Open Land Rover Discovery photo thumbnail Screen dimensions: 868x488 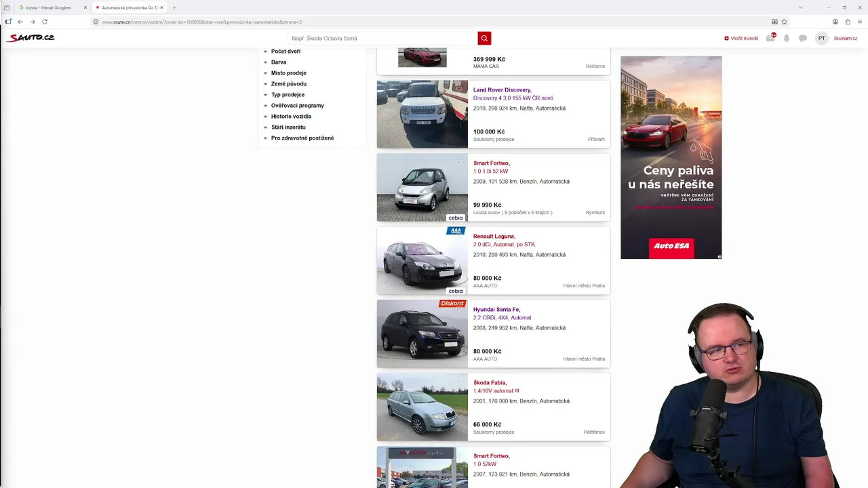point(422,114)
